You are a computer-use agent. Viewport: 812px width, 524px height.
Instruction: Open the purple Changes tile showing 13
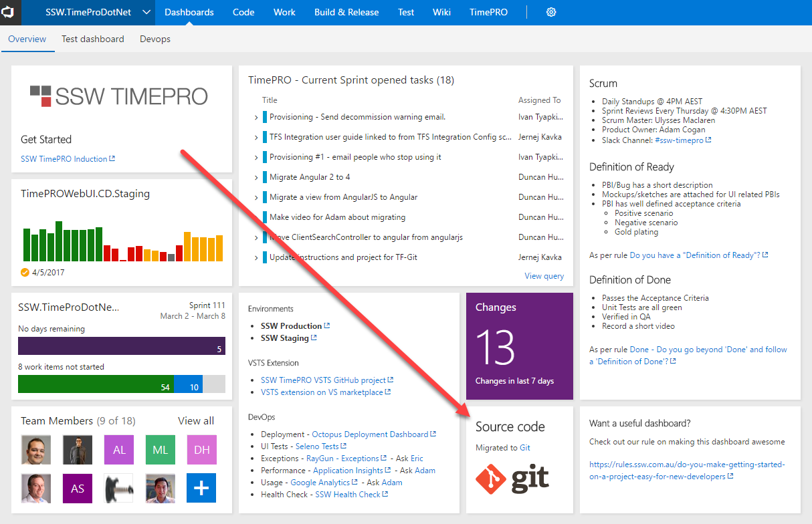(x=520, y=346)
